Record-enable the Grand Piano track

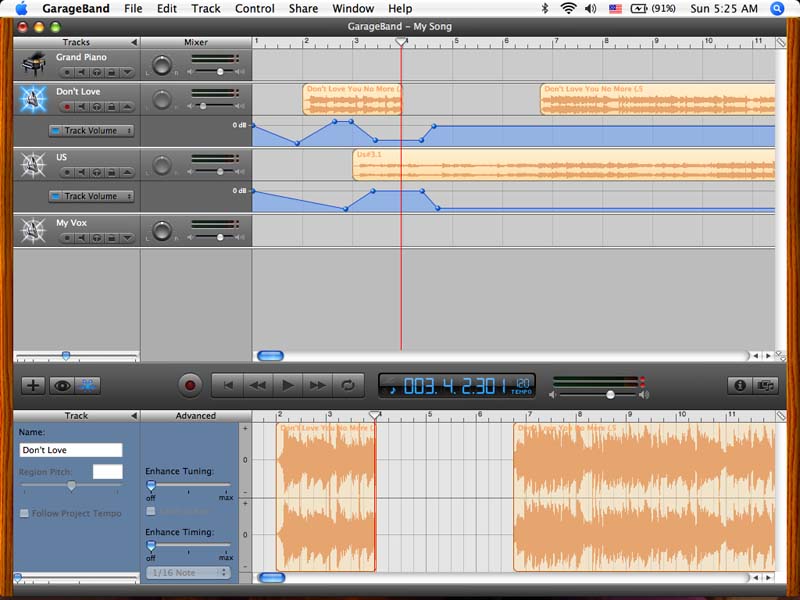click(67, 72)
